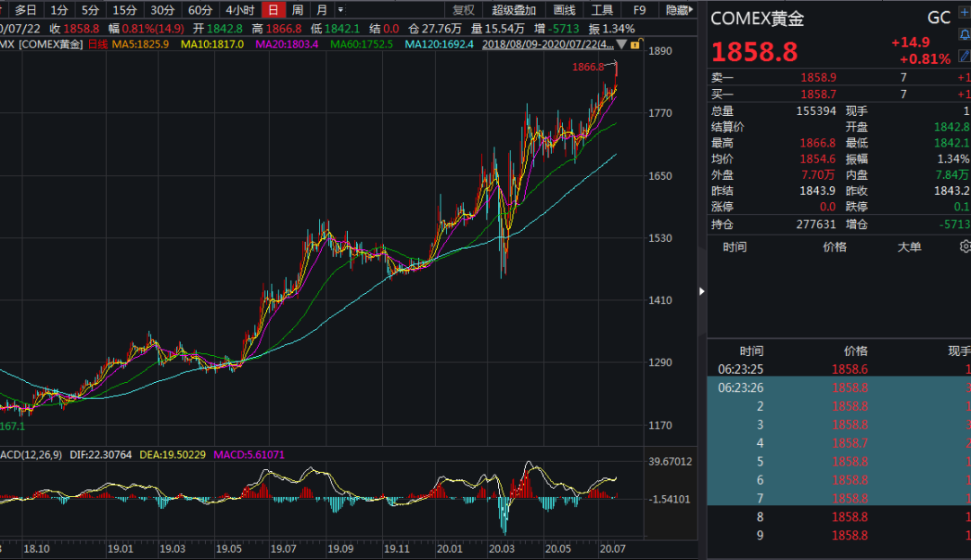The width and height of the screenshot is (971, 560).
Task: Open the 画线 drawing tools
Action: coord(564,11)
